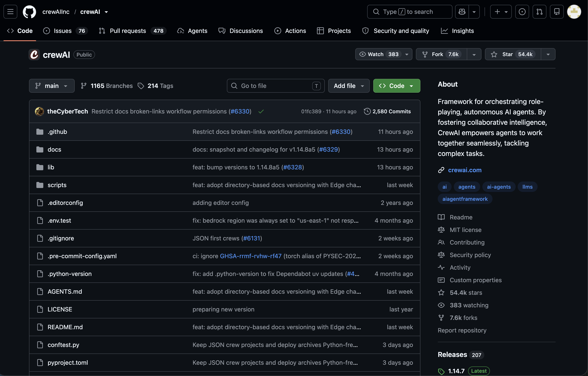Click the lib folder icon
This screenshot has width=588, height=376.
coord(40,167)
